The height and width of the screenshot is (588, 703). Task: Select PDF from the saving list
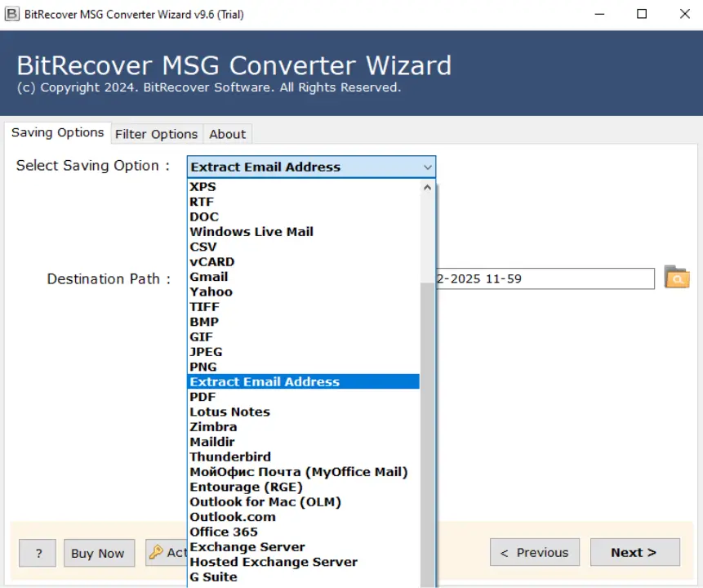pos(304,397)
